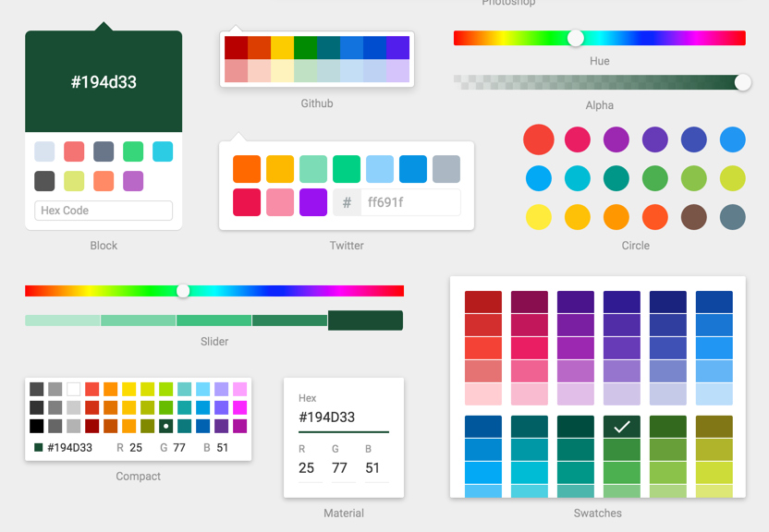The height and width of the screenshot is (532, 769).
Task: Select the orange swatch in Twitter picker
Action: 247,169
